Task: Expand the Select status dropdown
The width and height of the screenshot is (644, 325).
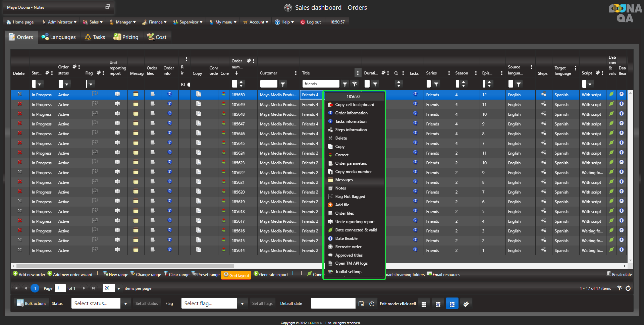Action: 125,304
